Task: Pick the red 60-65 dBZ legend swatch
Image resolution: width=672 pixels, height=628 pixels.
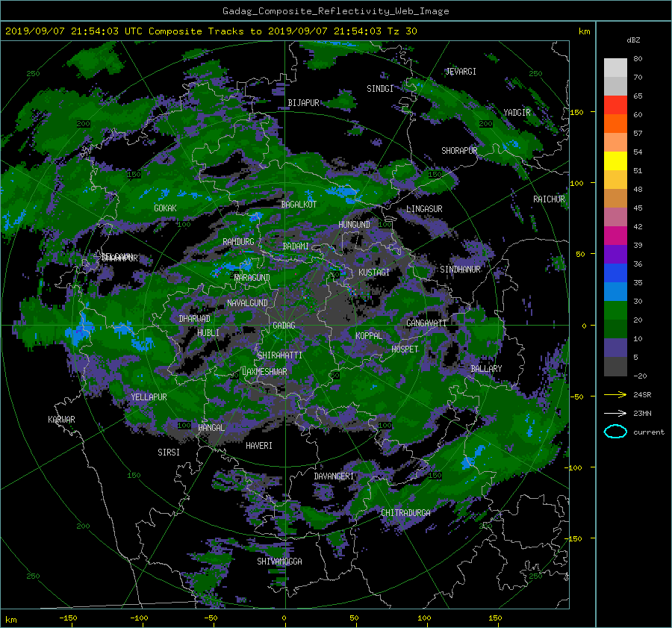Action: pyautogui.click(x=615, y=105)
